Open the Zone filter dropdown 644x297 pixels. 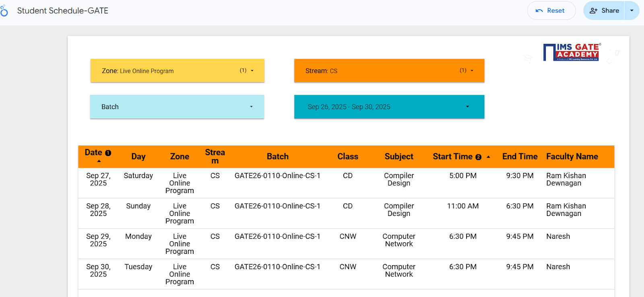pyautogui.click(x=252, y=71)
